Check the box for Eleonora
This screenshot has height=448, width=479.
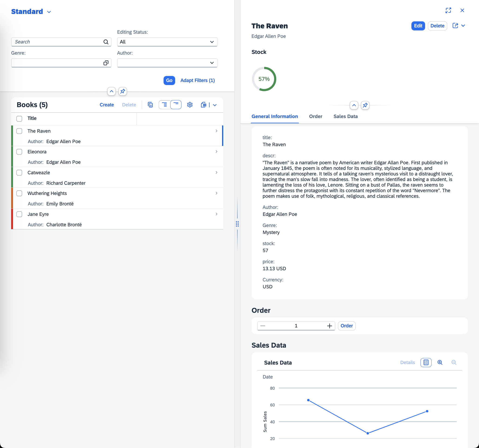tap(19, 152)
